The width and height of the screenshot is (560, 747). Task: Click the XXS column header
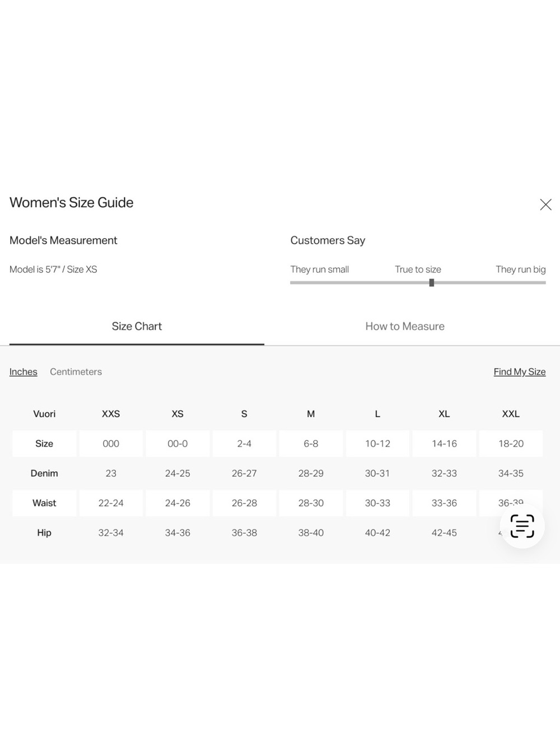(111, 414)
